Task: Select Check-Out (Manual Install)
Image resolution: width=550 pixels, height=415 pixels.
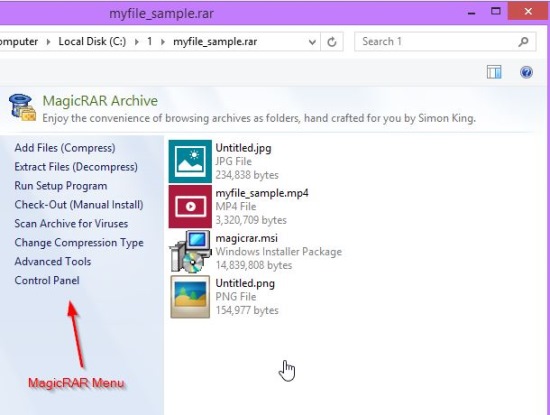Action: click(x=79, y=205)
